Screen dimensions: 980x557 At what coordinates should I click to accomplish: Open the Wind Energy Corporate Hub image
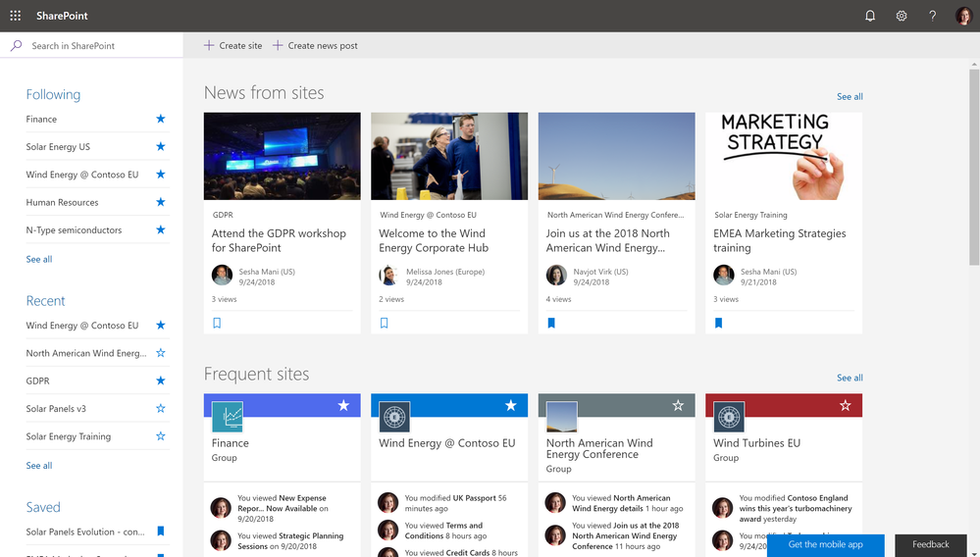449,156
